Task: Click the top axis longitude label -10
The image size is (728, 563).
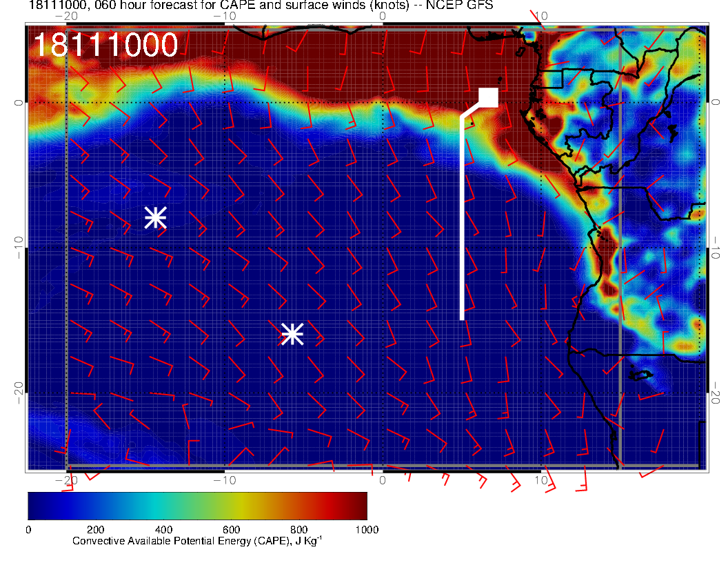Action: click(225, 17)
